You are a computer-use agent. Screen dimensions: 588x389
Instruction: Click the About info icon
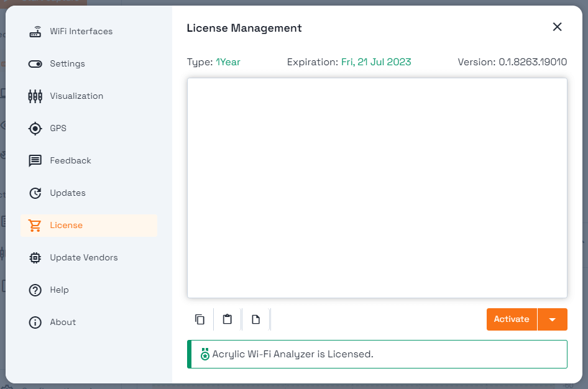tap(35, 323)
